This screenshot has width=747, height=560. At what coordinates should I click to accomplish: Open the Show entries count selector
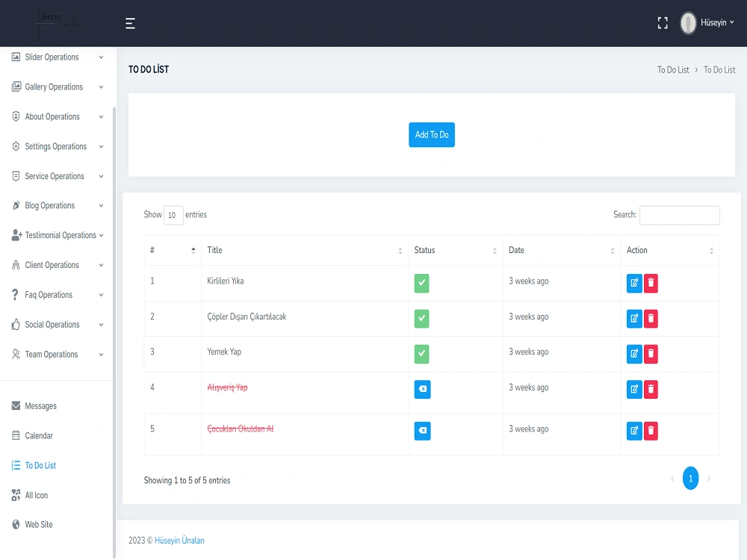coord(173,215)
